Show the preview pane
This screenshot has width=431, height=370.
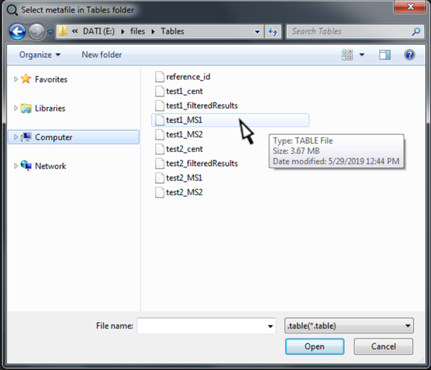(385, 55)
